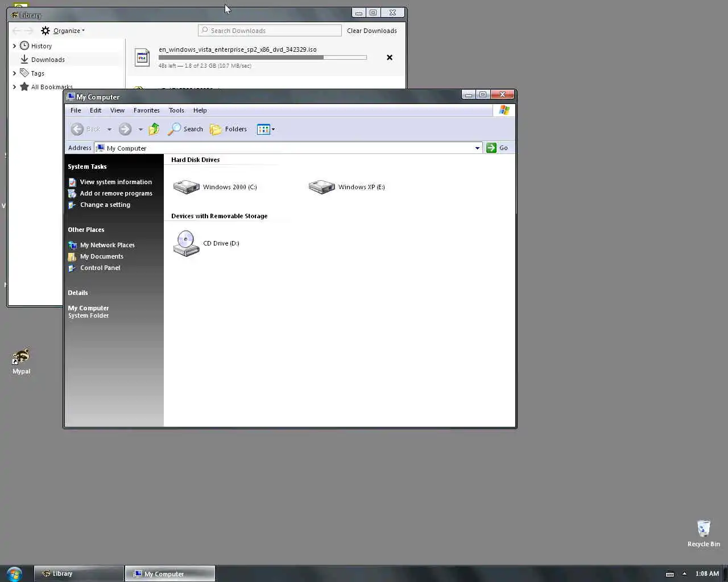Click the Hard Disk Drives group header
This screenshot has height=582, width=728.
coord(195,160)
